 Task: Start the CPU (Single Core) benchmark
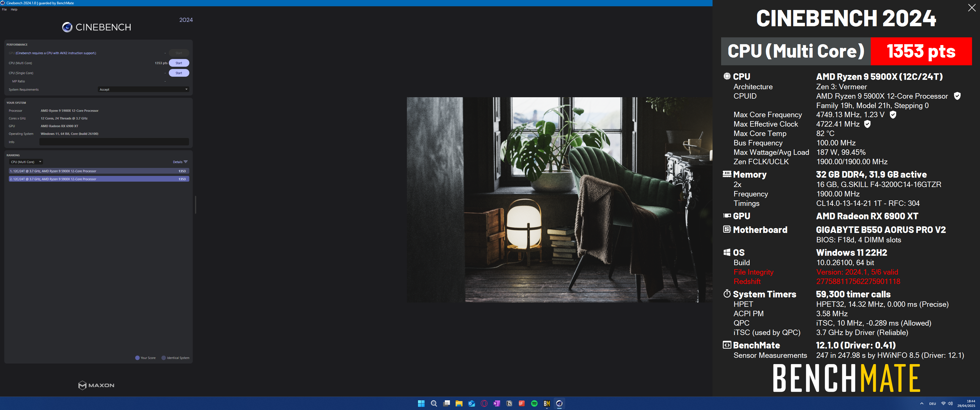179,73
